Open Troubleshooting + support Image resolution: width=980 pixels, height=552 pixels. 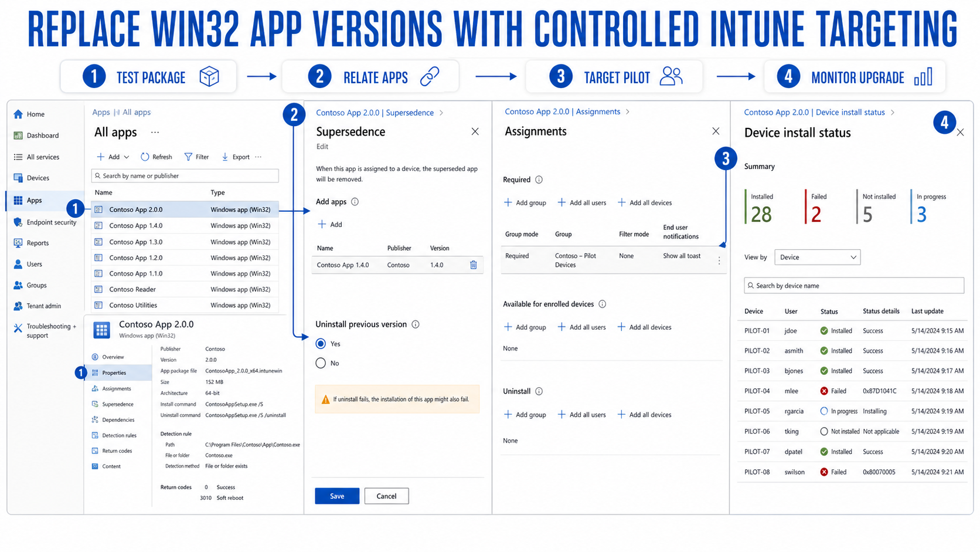click(45, 331)
